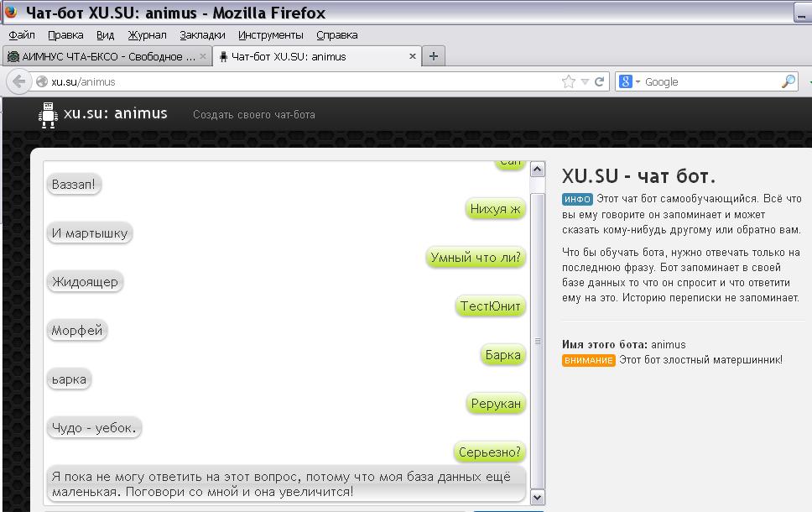Select the Чат-бот XU.SU: animus tab
The width and height of the screenshot is (812, 512).
coord(316,56)
